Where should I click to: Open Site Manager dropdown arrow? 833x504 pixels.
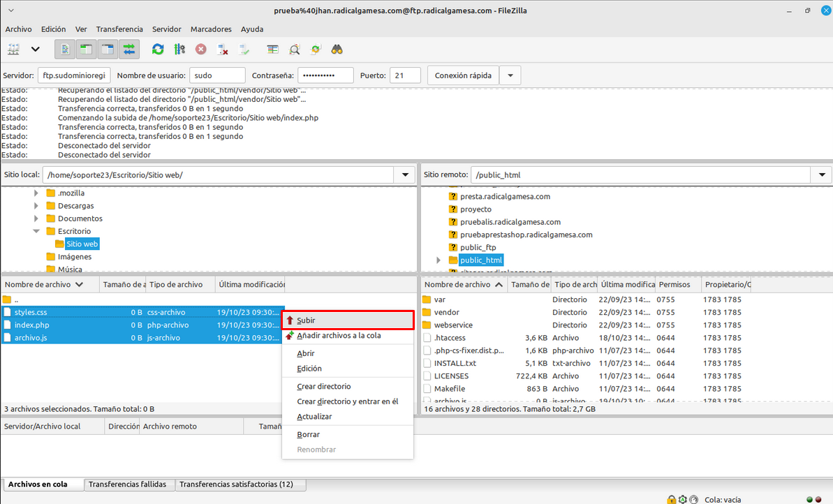pos(35,50)
